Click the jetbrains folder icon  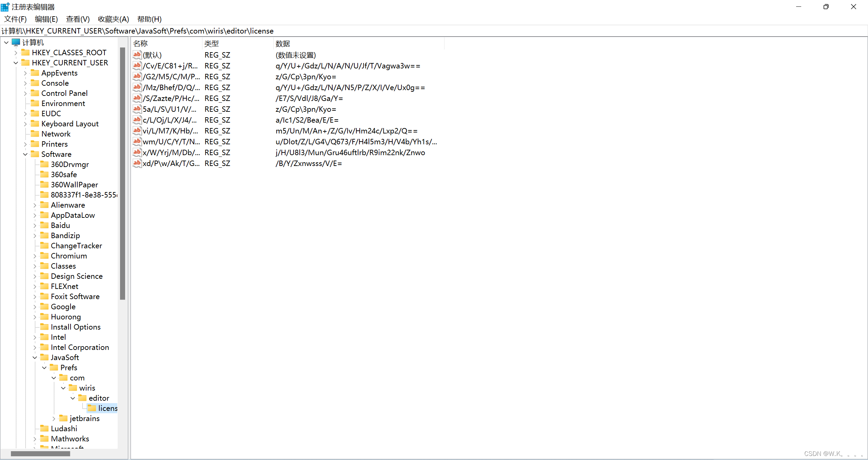point(63,418)
